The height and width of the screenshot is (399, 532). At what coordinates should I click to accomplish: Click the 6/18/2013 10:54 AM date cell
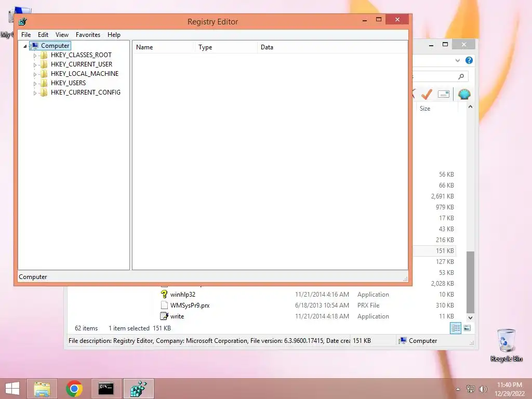click(322, 305)
